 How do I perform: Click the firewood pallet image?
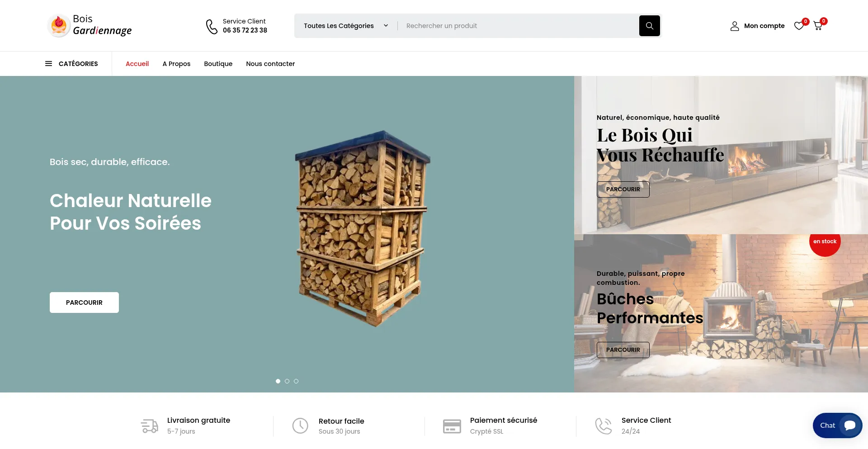(363, 228)
